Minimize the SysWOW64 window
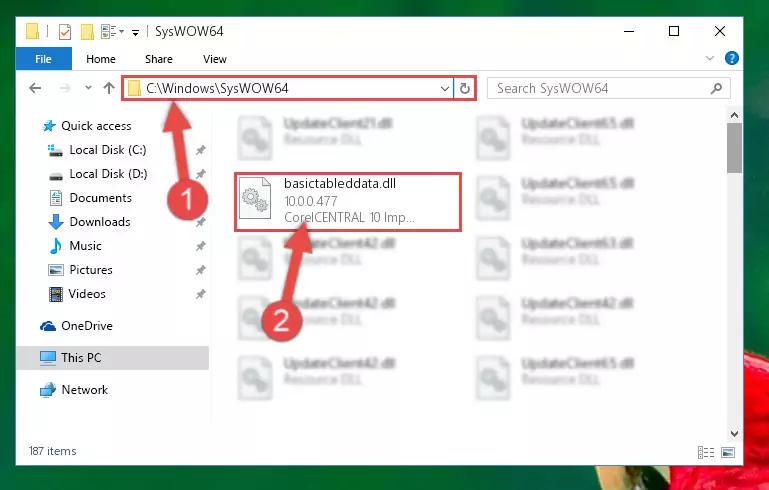This screenshot has height=490, width=769. pos(629,31)
